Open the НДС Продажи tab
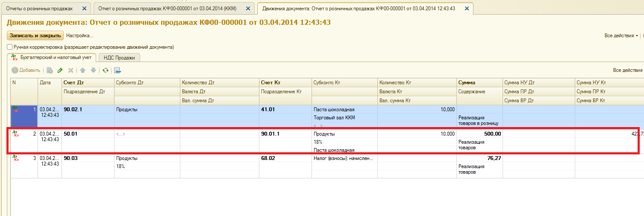Image resolution: width=644 pixels, height=216 pixels. click(x=119, y=58)
